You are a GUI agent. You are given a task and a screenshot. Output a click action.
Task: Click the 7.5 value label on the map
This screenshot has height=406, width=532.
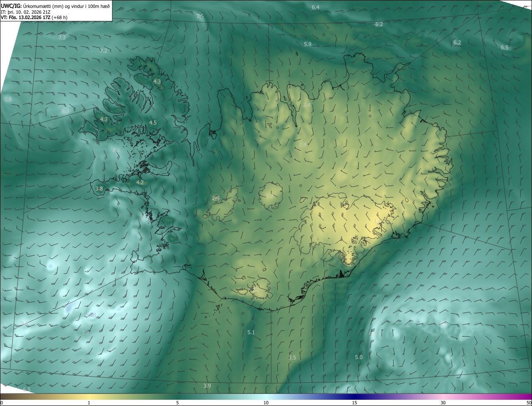pos(200,16)
